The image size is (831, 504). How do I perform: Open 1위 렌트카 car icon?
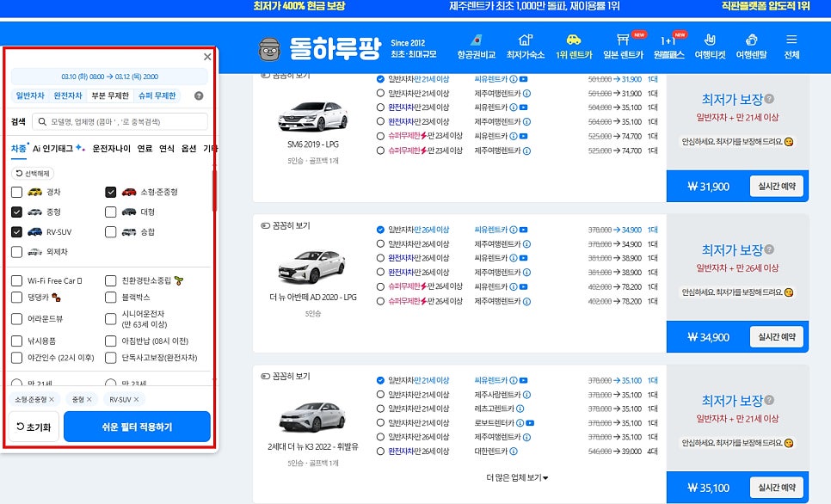tap(574, 40)
